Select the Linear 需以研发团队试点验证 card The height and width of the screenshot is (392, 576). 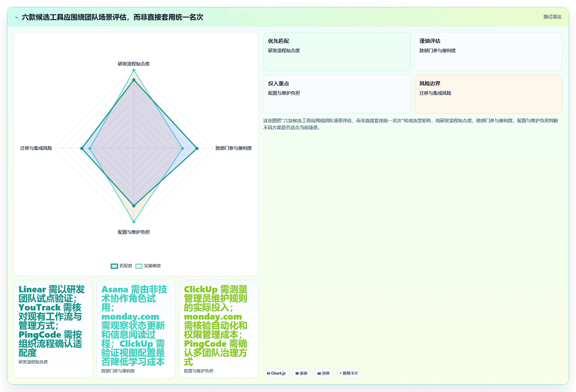click(53, 329)
